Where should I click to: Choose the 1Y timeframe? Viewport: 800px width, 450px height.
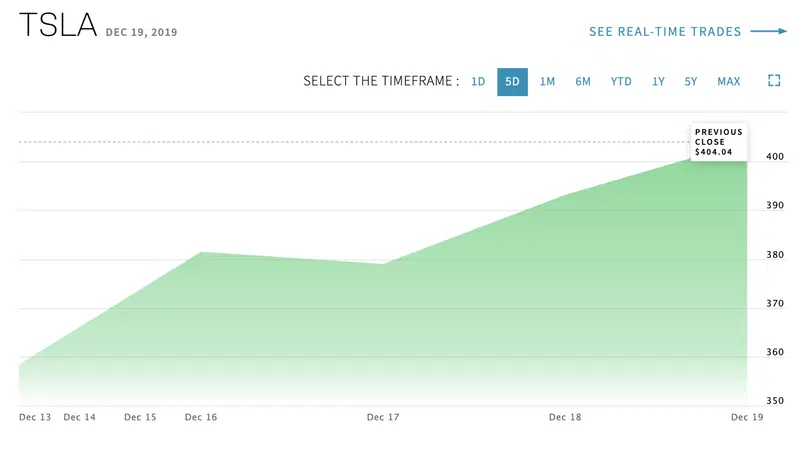click(658, 82)
